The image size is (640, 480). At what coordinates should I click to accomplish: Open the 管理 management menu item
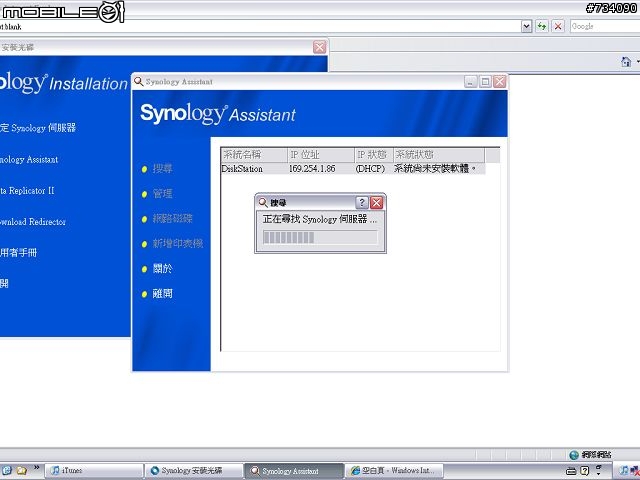pos(162,193)
